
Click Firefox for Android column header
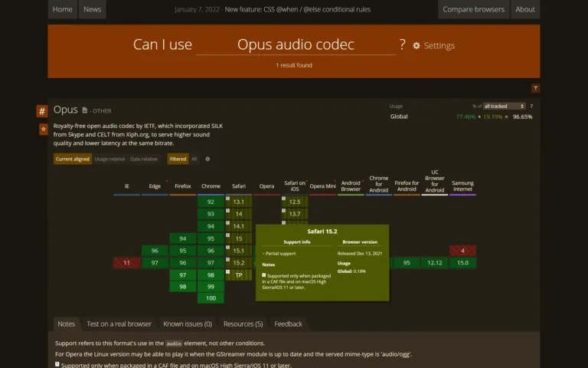407,186
